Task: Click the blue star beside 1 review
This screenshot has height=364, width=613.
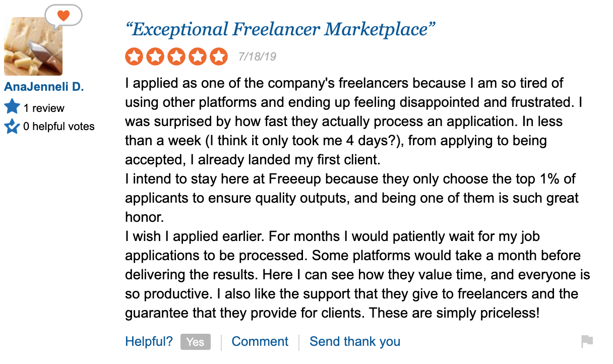Action: [x=12, y=107]
